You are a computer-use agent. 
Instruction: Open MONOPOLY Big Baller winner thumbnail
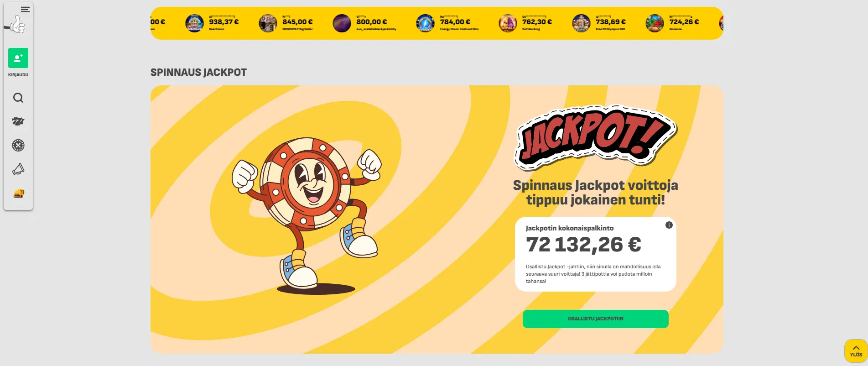pos(268,23)
